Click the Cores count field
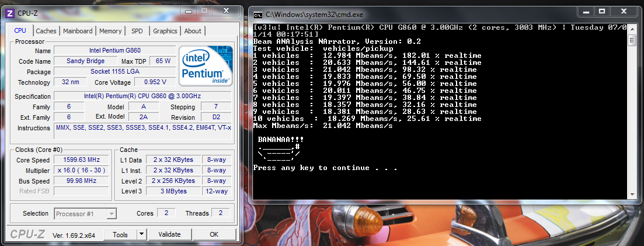 point(166,213)
